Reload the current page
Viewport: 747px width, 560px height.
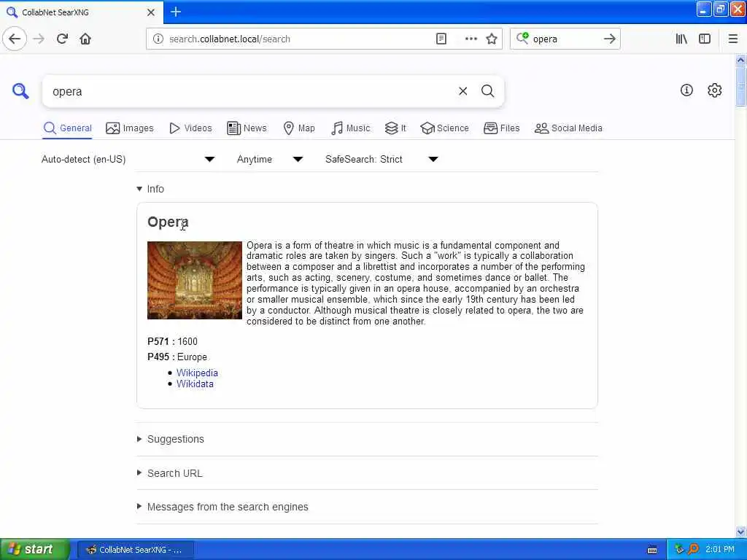[62, 39]
